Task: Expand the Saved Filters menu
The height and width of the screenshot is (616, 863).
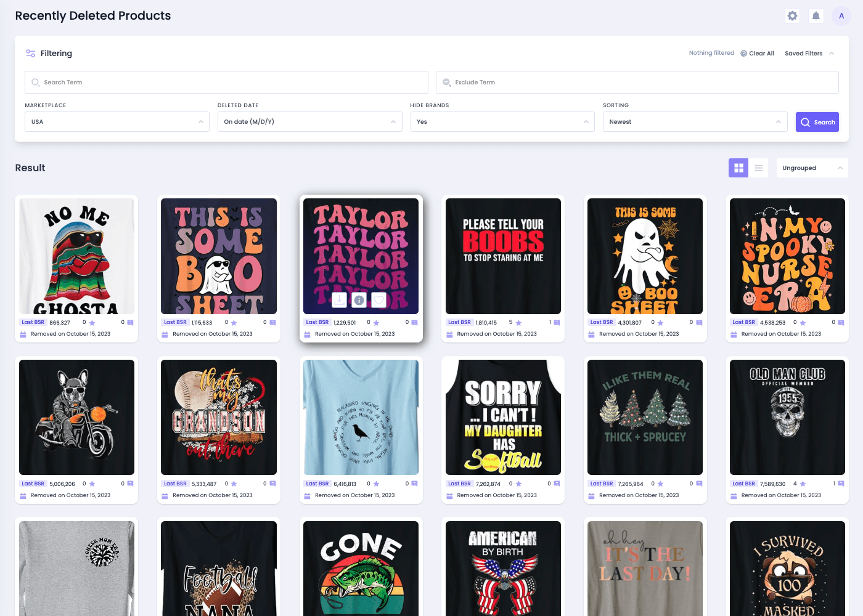Action: tap(809, 54)
